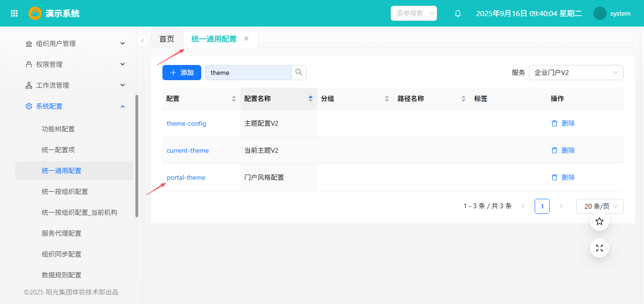
Task: Click the notification bell icon
Action: pos(457,13)
